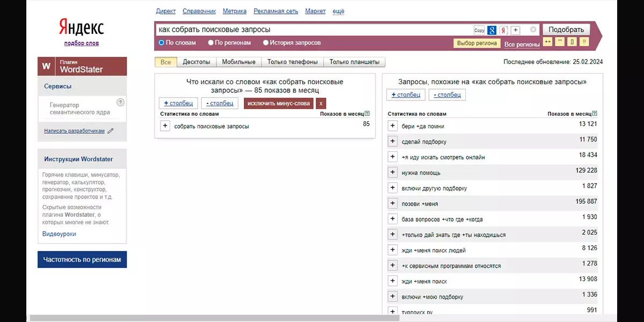This screenshot has width=644, height=322.
Task: Switch to the Только планшеты tab
Action: point(355,62)
